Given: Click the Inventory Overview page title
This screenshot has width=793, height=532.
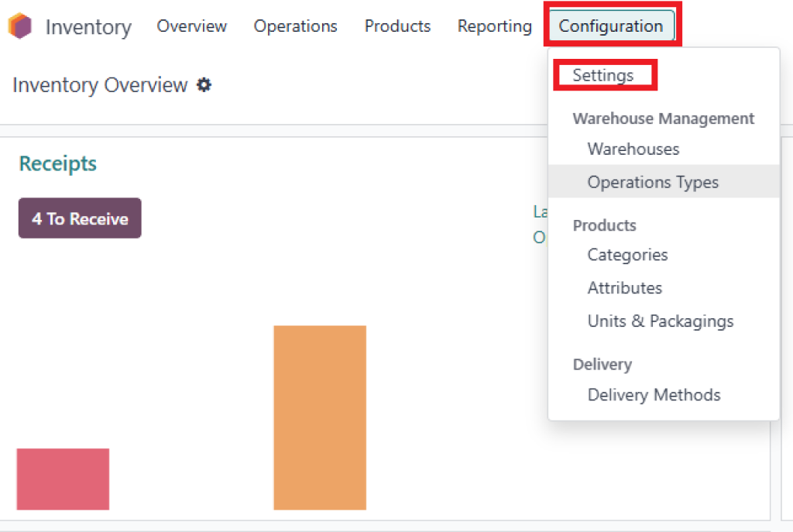Looking at the screenshot, I should click(100, 85).
